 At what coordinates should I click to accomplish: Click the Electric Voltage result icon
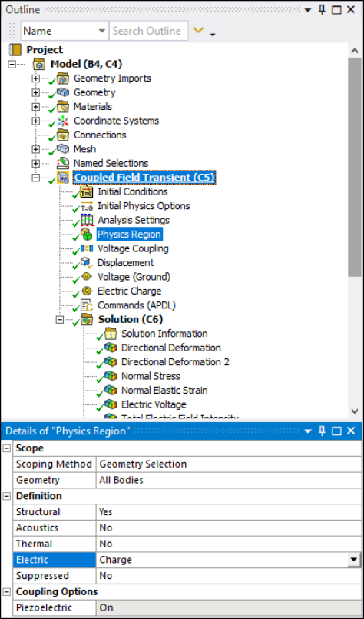click(x=111, y=404)
